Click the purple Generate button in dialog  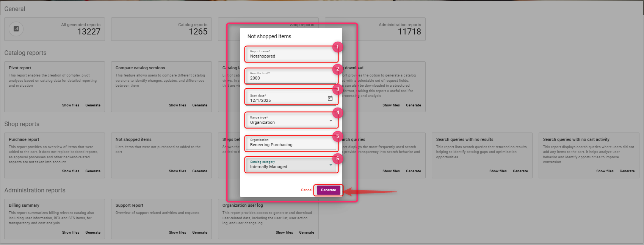click(x=328, y=190)
